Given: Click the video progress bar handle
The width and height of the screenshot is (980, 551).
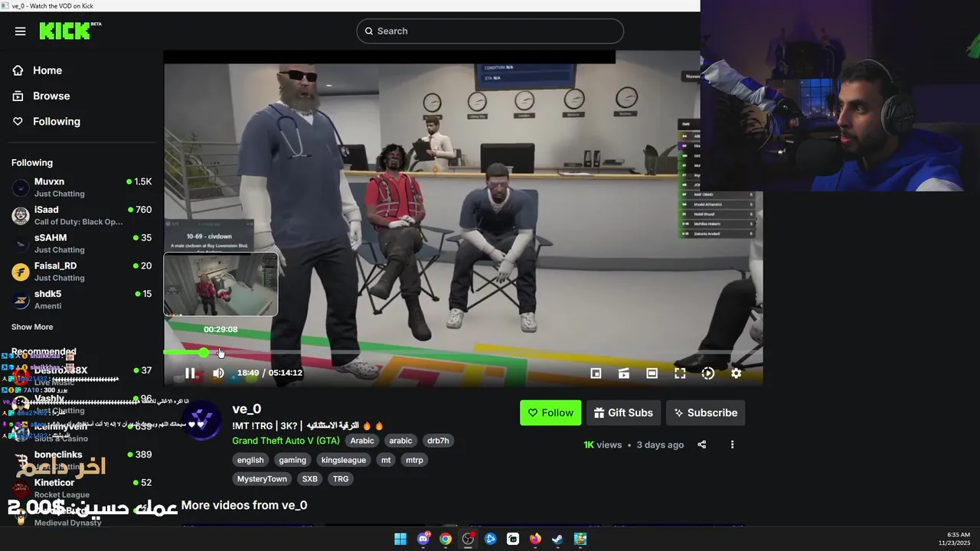Looking at the screenshot, I should (x=204, y=352).
